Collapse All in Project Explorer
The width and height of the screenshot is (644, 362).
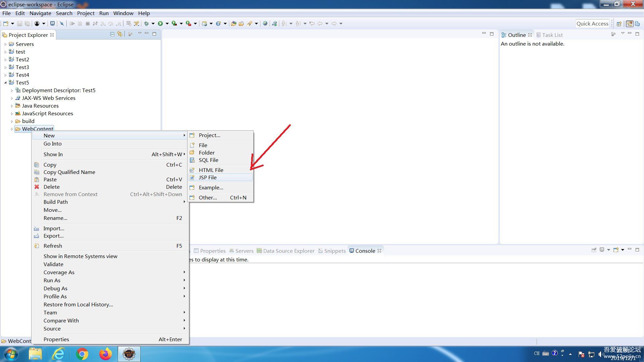pos(112,34)
